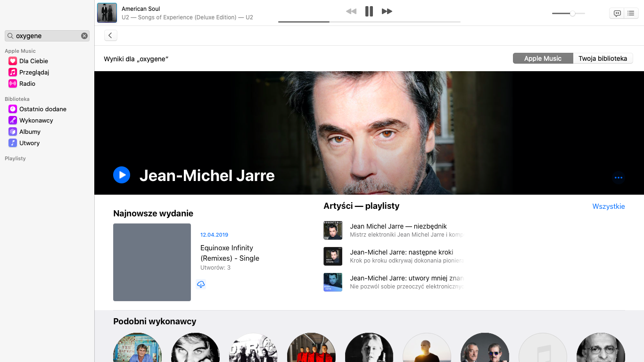The height and width of the screenshot is (362, 644).
Task: Adjust the volume slider
Action: (x=569, y=14)
